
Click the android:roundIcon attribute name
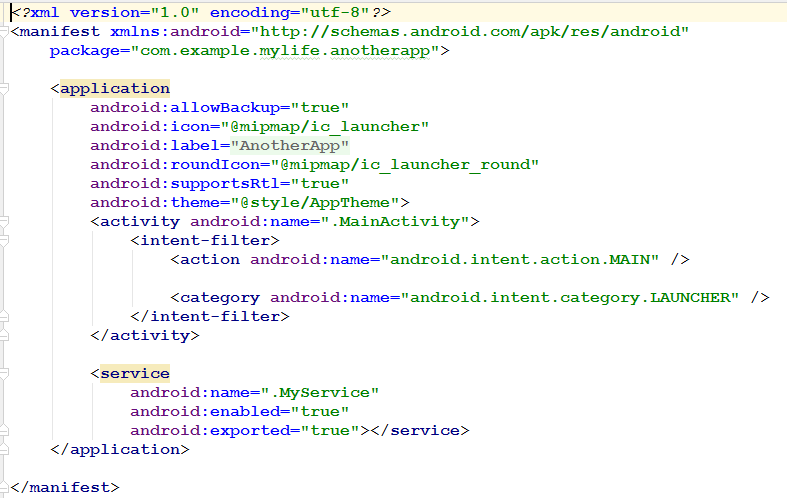(x=175, y=165)
